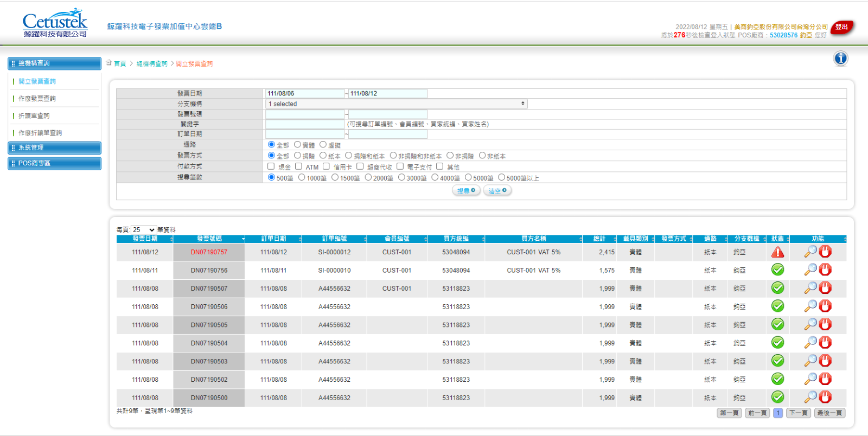The height and width of the screenshot is (436, 868).
Task: Select the 捐贈 invoice method radio button
Action: [x=297, y=155]
